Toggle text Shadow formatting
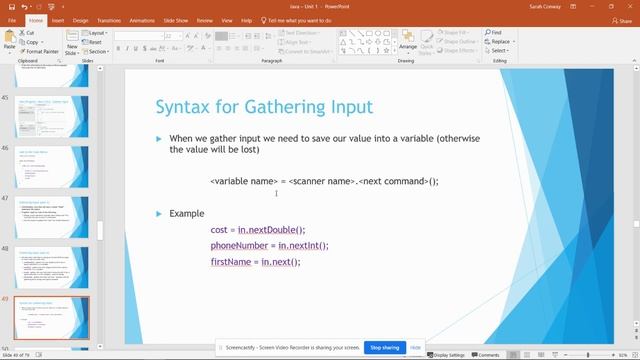This screenshot has height=360, width=640. pos(144,49)
